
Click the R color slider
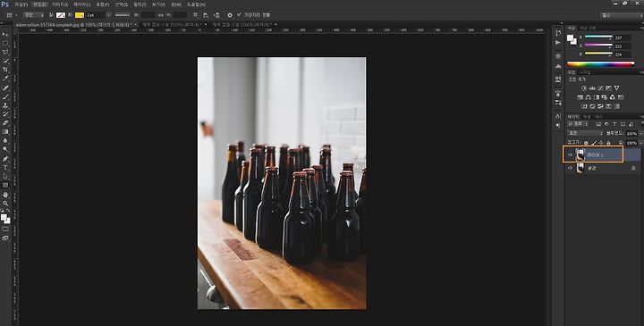[598, 38]
